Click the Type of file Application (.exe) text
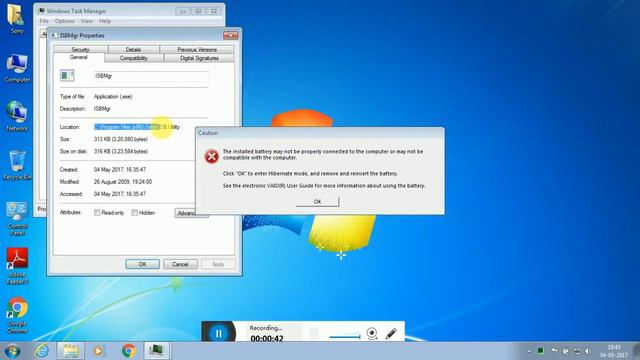The height and width of the screenshot is (360, 640). 113,97
